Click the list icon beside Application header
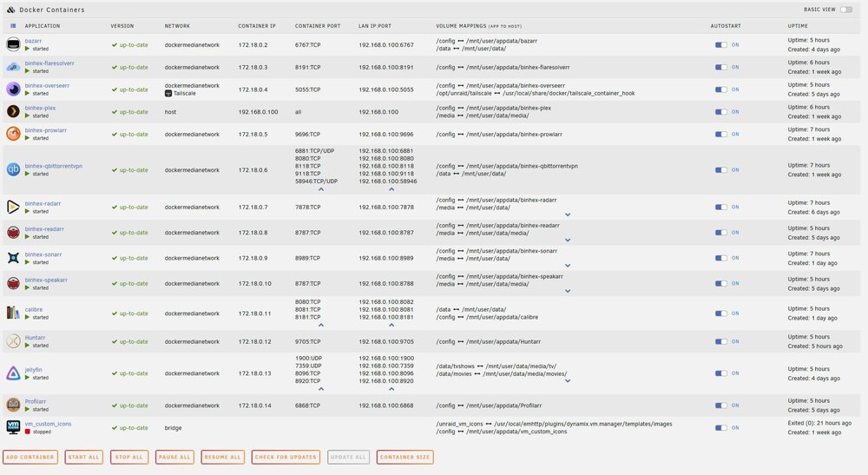Image resolution: width=868 pixels, height=475 pixels. pos(13,25)
